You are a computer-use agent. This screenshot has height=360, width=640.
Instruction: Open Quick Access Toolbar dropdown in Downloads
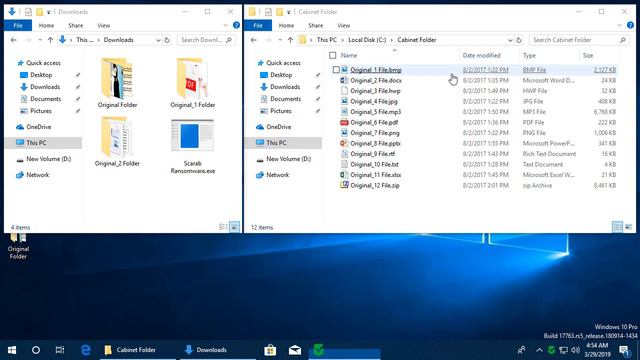point(49,12)
